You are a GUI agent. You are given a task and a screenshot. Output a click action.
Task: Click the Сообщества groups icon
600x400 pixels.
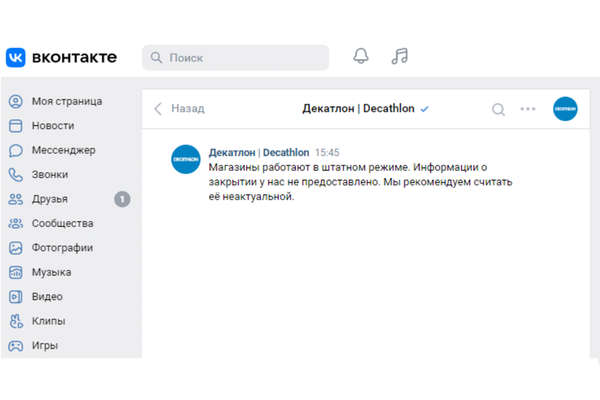tap(16, 224)
